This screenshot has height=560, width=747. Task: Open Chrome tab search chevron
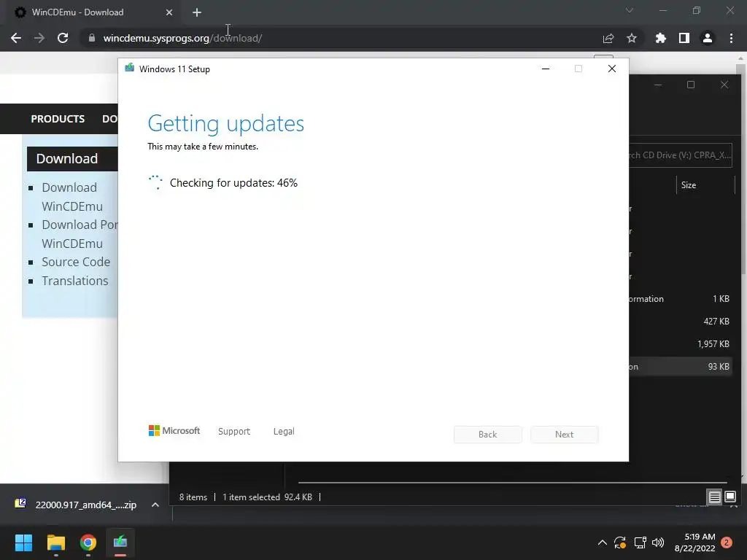pos(630,10)
